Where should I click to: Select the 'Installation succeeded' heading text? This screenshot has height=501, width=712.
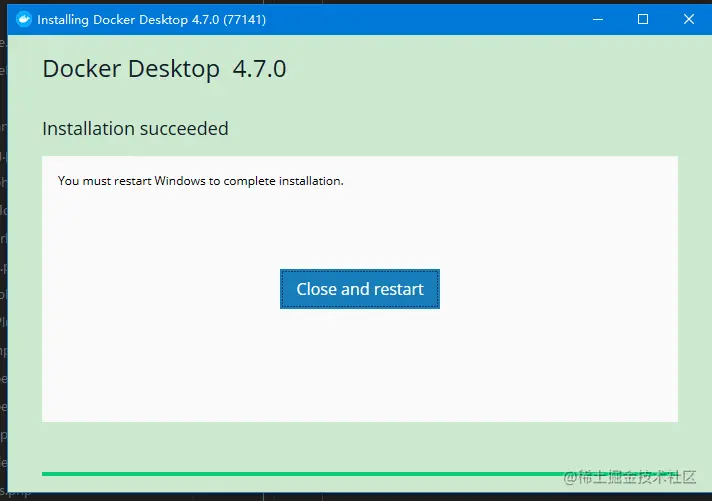[135, 129]
